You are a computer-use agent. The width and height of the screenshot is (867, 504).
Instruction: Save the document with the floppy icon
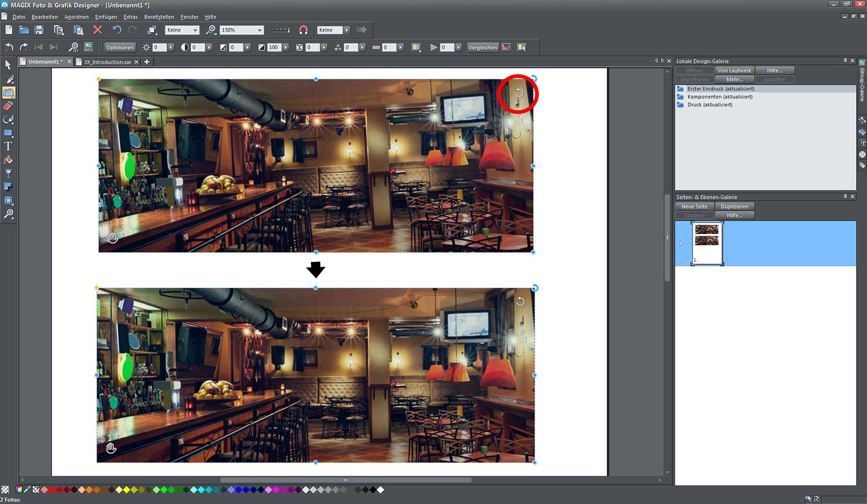coord(39,30)
